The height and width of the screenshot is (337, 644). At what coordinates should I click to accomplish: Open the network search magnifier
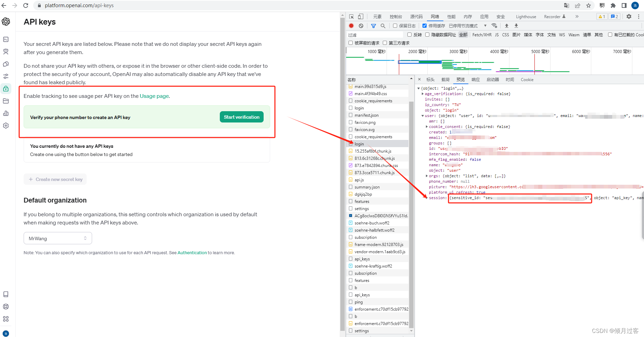(x=383, y=26)
